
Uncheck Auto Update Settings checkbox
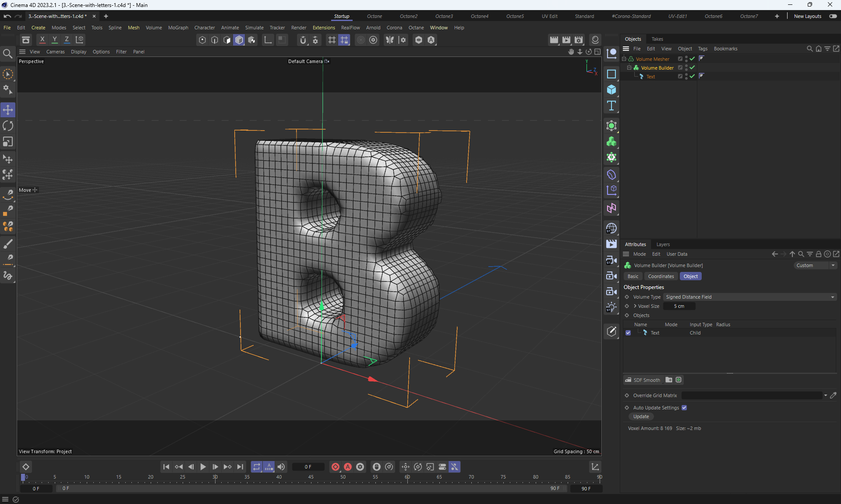pyautogui.click(x=684, y=408)
